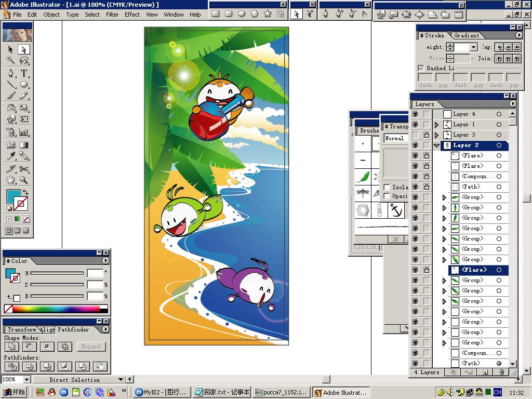Expand Layer 1 disclosure triangle
The image size is (532, 399).
click(436, 125)
